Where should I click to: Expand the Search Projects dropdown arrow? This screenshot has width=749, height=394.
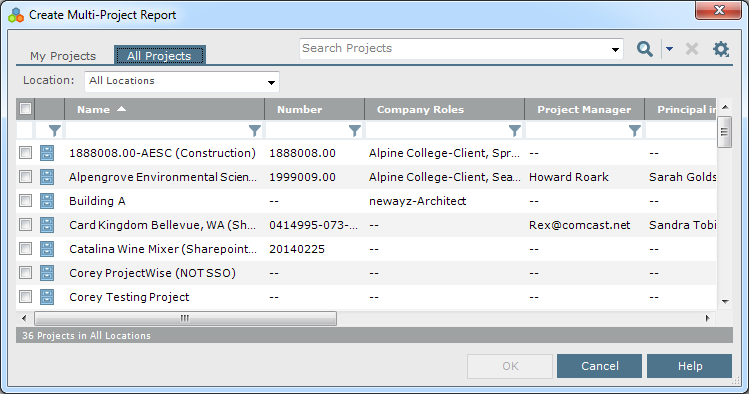coord(615,49)
